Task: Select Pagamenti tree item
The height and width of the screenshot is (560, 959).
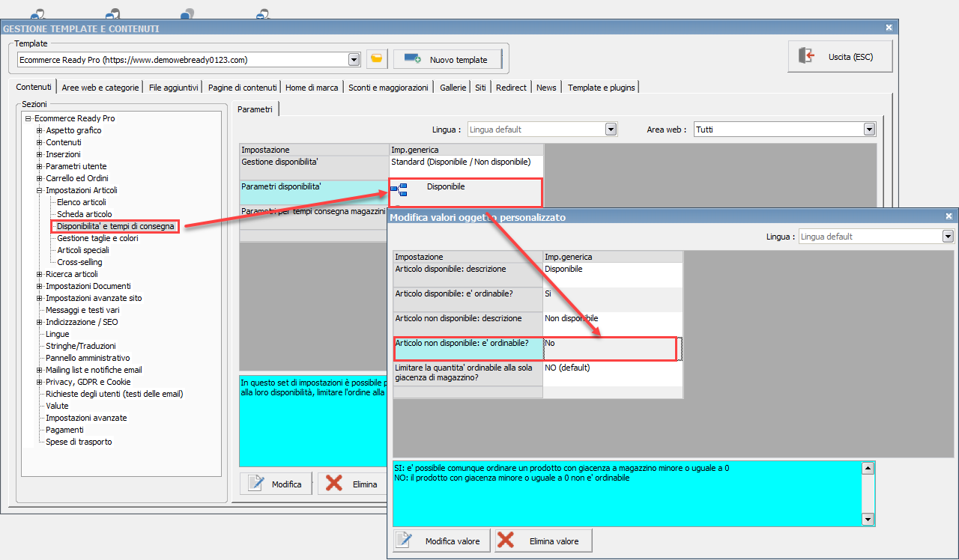Action: tap(64, 430)
